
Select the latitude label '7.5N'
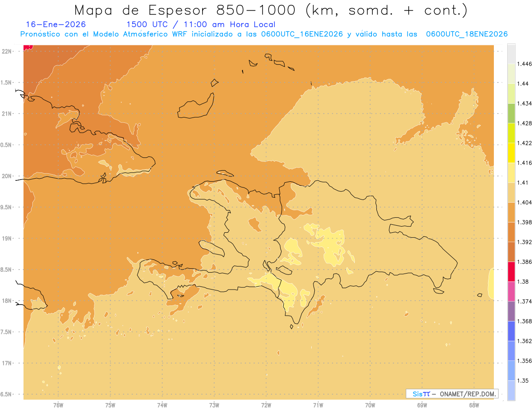pos(6,332)
